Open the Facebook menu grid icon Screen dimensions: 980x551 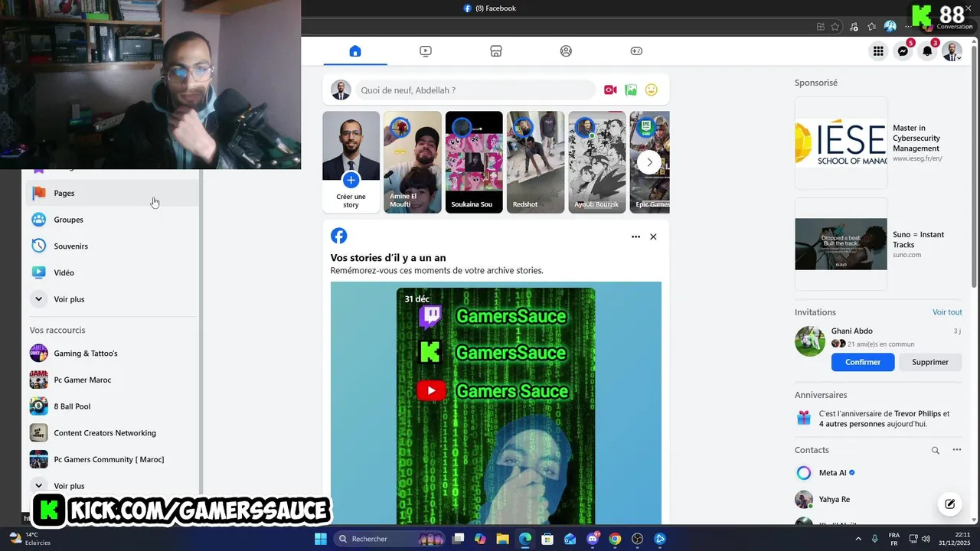(878, 51)
